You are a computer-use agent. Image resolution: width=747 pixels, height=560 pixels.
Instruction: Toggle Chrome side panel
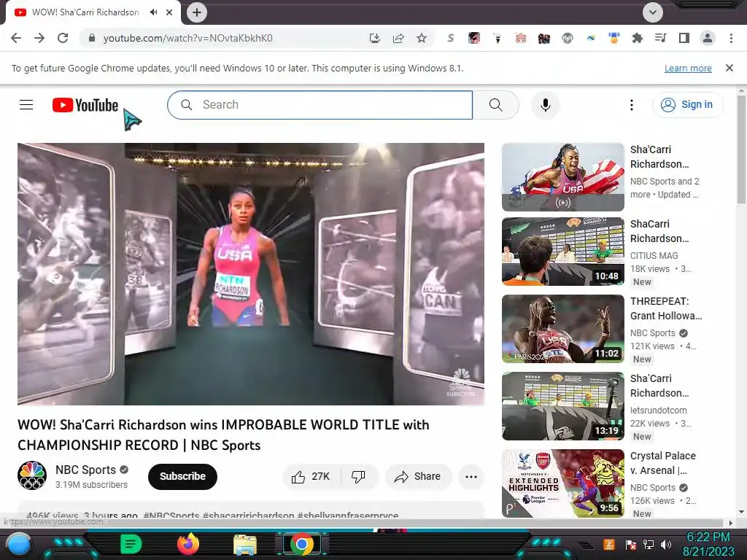(x=684, y=38)
